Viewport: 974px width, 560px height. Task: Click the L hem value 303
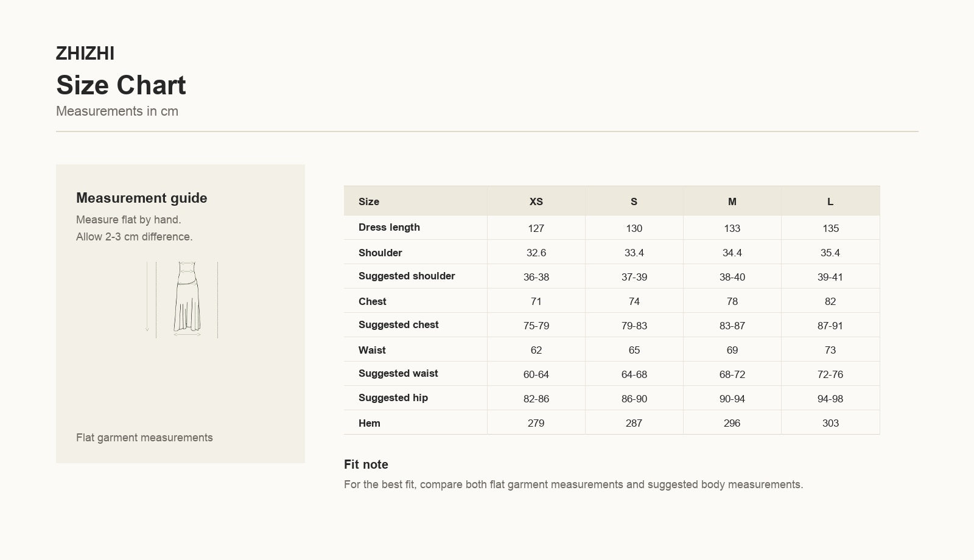[830, 423]
